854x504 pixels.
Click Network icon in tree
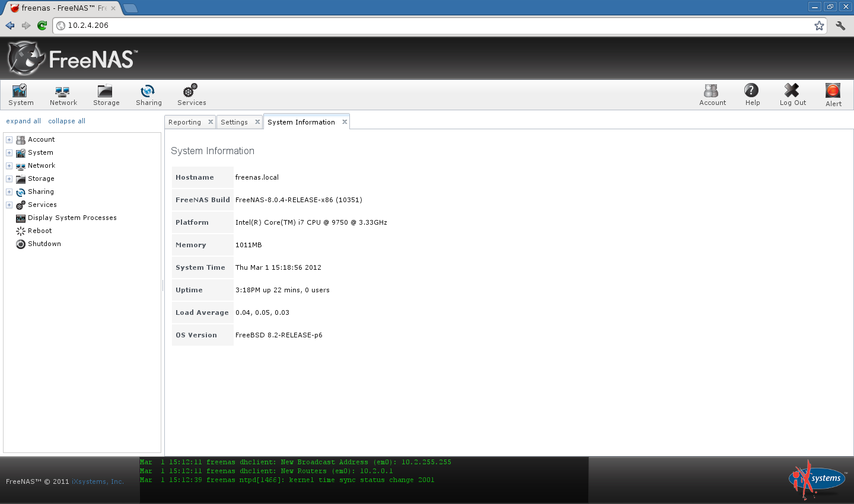click(21, 166)
